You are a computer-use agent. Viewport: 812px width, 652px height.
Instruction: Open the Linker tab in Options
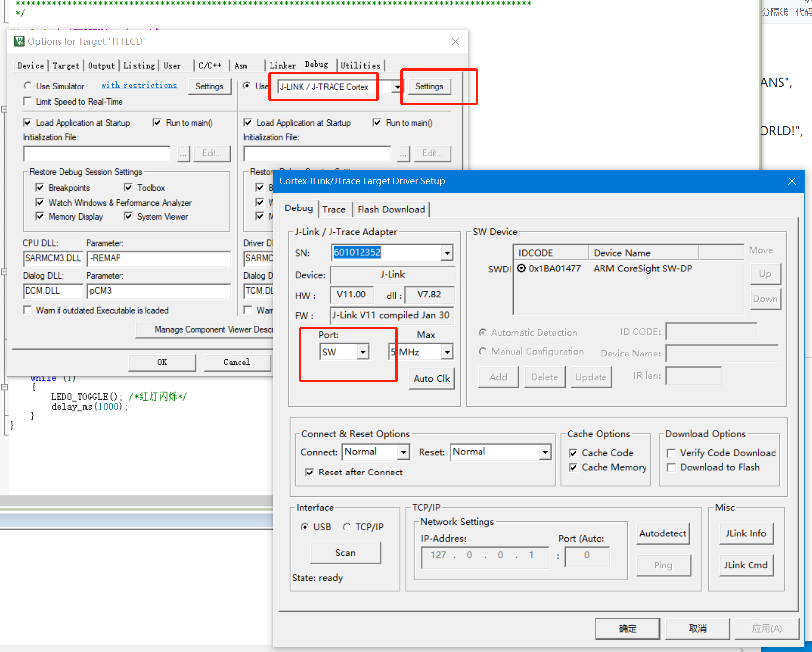(x=283, y=65)
